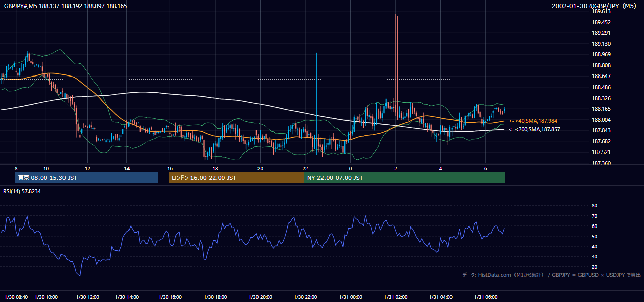Click the 189.291 price axis label

[x=601, y=33]
